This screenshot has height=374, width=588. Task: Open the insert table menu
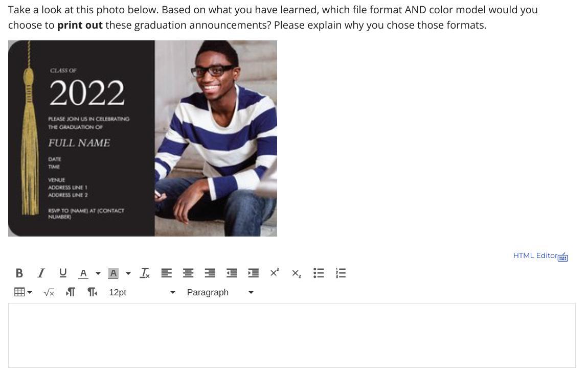[x=23, y=292]
